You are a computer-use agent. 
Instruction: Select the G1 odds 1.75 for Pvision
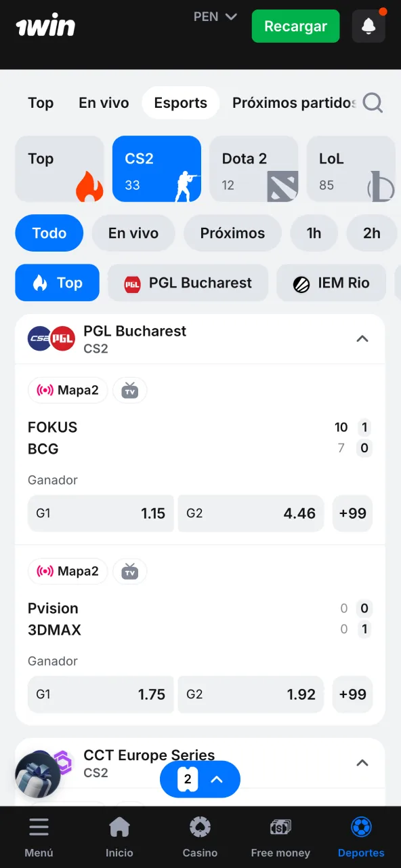point(100,694)
